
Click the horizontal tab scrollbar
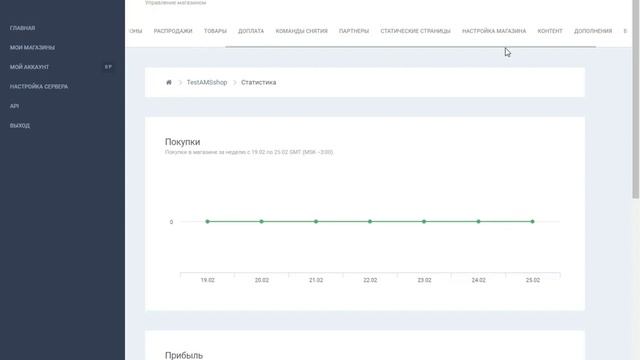tap(411, 47)
